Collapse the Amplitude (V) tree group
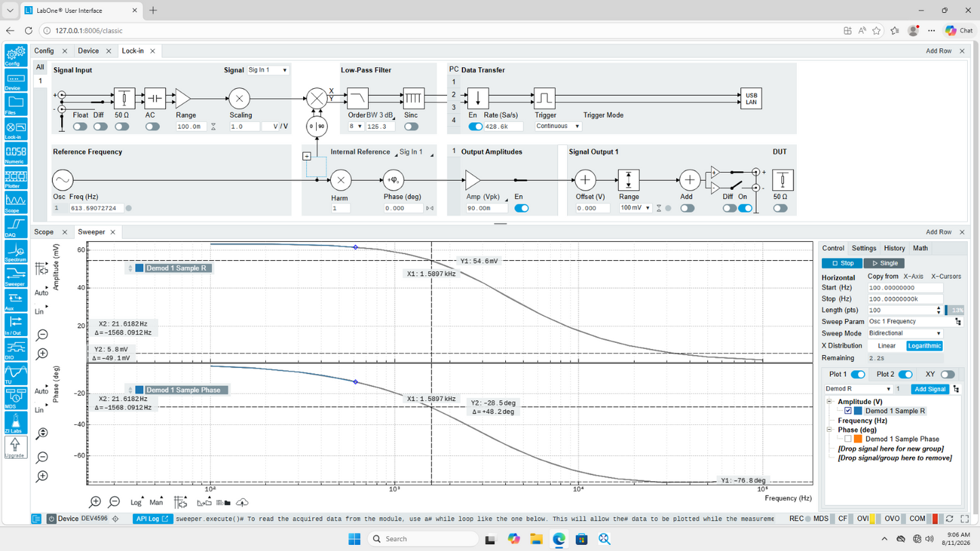980x551 pixels. click(x=829, y=402)
